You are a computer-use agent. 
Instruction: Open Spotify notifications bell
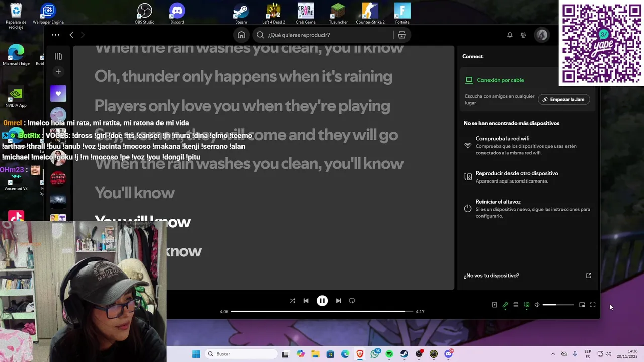click(510, 35)
